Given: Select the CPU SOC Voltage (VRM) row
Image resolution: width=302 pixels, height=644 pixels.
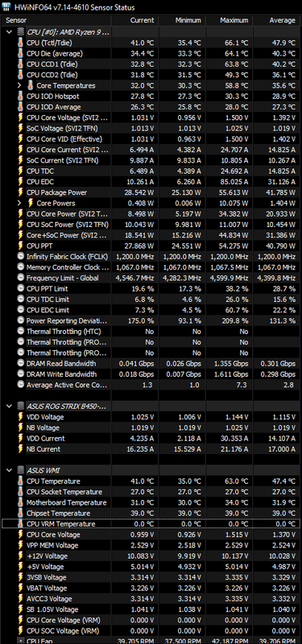Looking at the screenshot, I should tap(151, 630).
